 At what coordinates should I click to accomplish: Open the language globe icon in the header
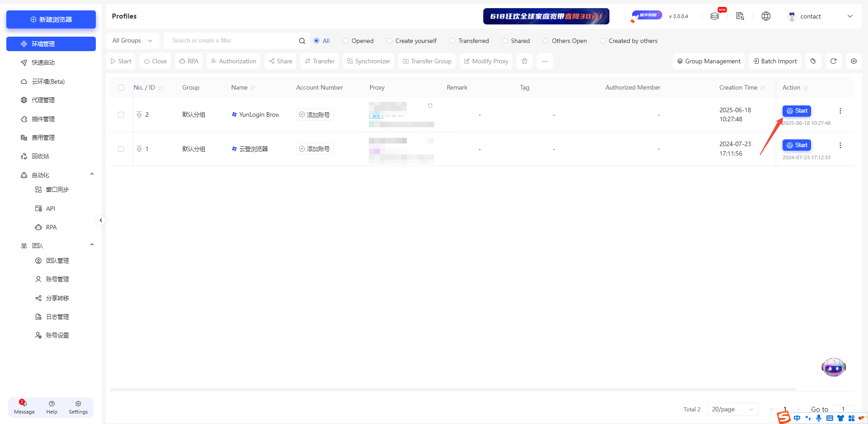point(766,16)
